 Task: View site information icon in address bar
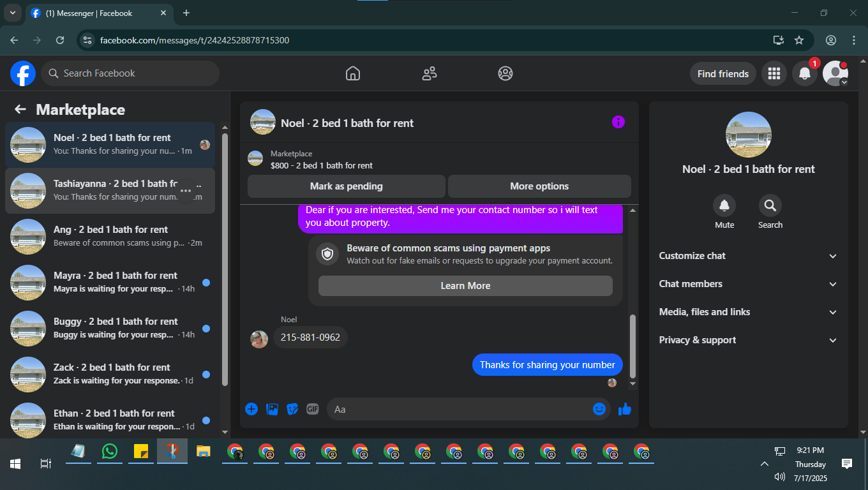[x=88, y=40]
